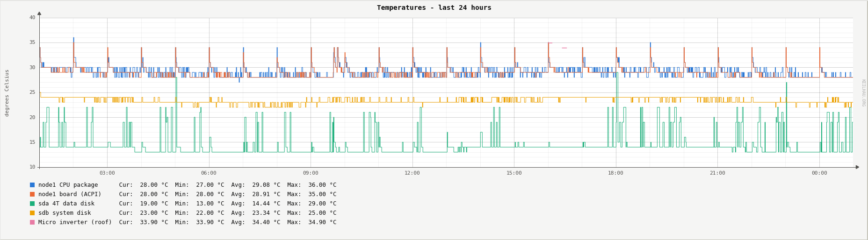Click the pink Micro inverter (roof) swatch
The height and width of the screenshot is (240, 868).
(x=32, y=222)
